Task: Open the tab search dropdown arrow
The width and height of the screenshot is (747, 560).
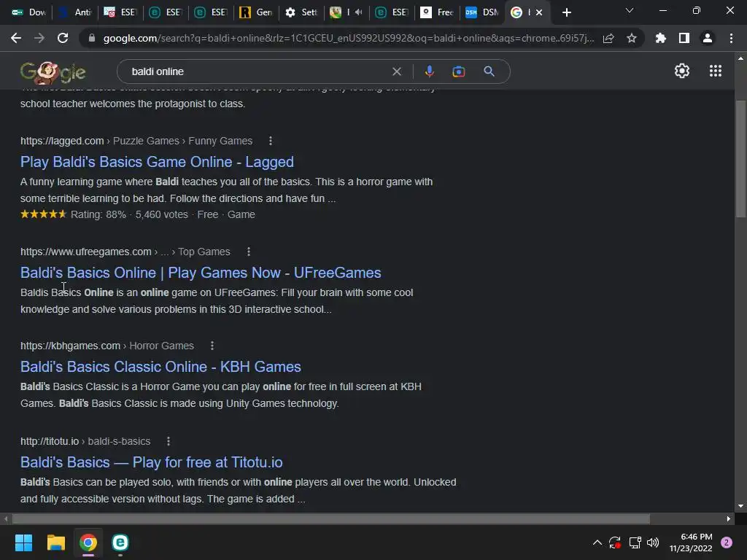Action: (x=630, y=10)
